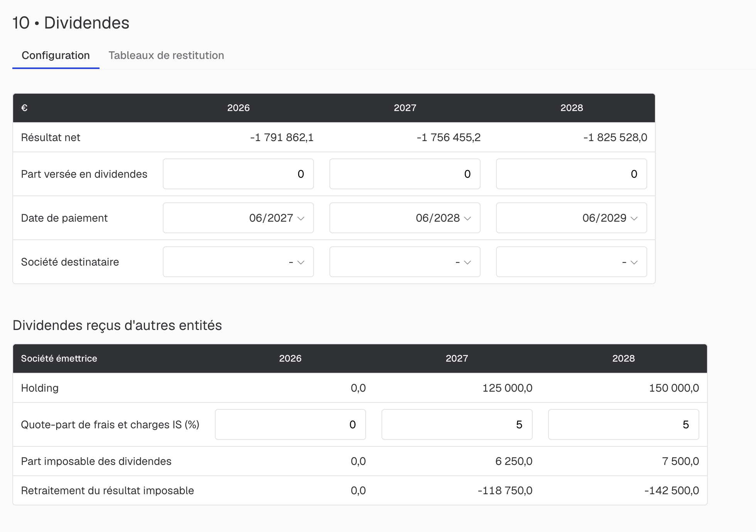Select Part imposable value 7 500,0

click(x=680, y=461)
